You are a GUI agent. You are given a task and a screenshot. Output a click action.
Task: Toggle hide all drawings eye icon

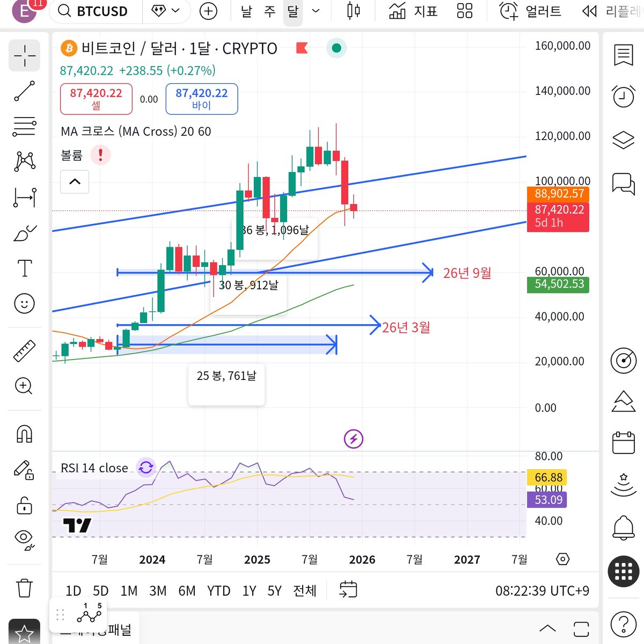point(24,540)
